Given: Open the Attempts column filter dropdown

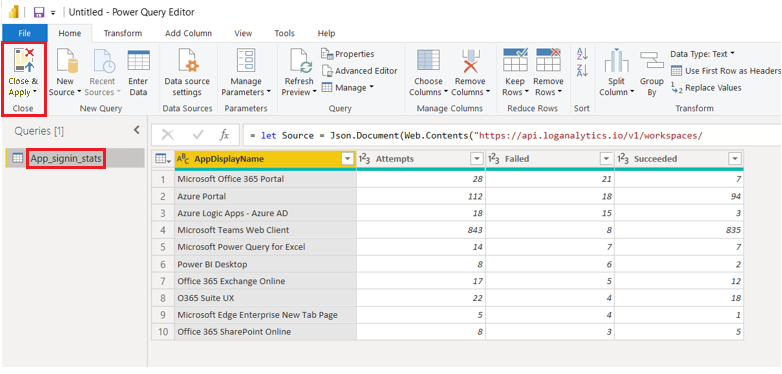Looking at the screenshot, I should tap(477, 159).
